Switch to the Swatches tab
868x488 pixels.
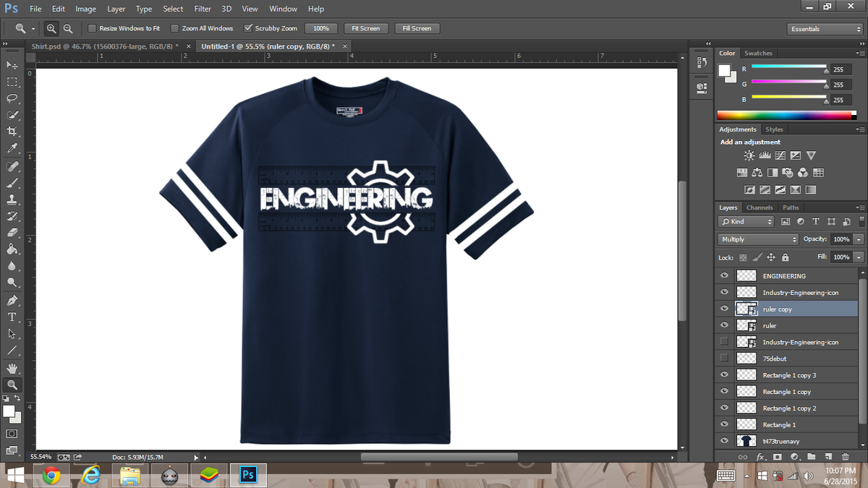point(758,53)
